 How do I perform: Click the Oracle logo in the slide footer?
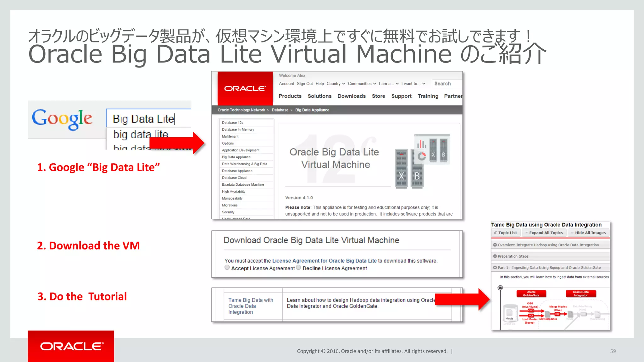pyautogui.click(x=71, y=346)
